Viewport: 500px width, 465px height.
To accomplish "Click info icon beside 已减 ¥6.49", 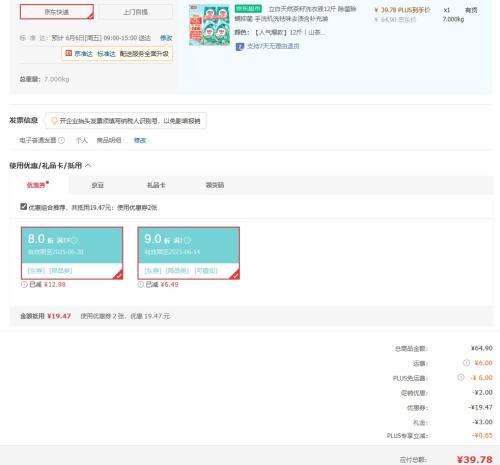I will click(x=141, y=285).
